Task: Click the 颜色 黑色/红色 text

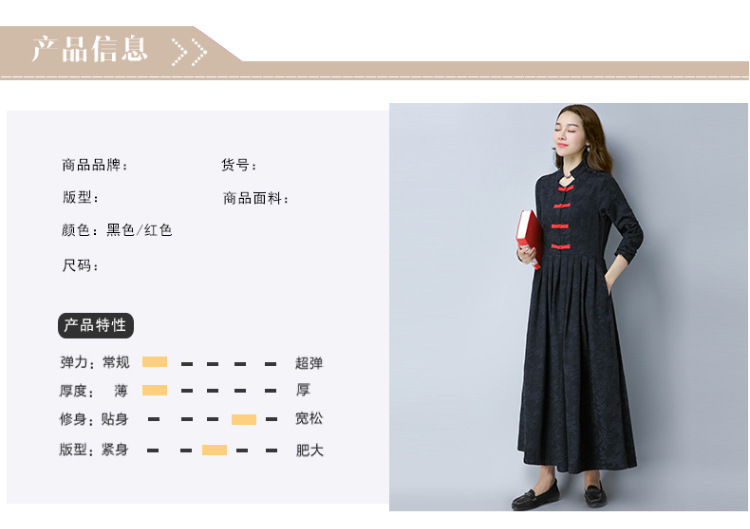Action: tap(117, 230)
